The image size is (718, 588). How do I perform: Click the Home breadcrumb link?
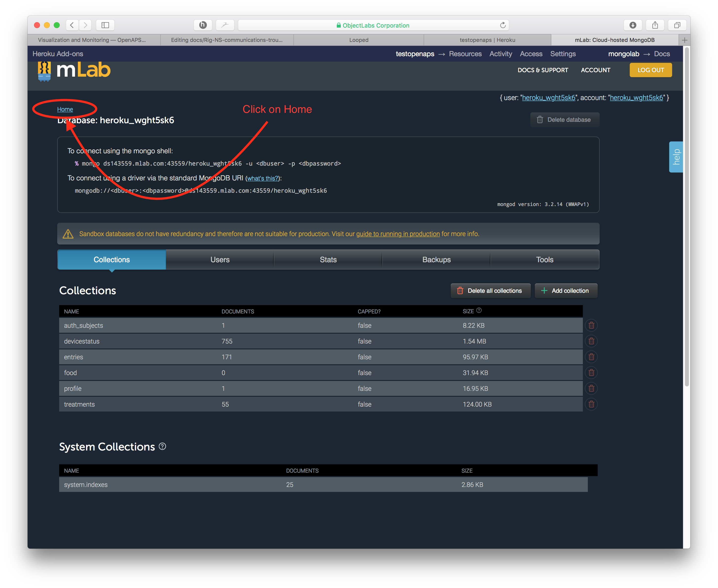(65, 109)
